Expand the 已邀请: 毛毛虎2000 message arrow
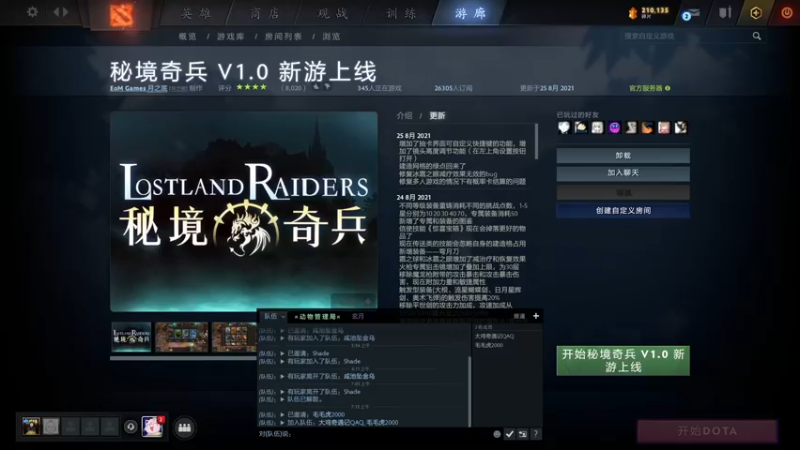 click(x=282, y=414)
